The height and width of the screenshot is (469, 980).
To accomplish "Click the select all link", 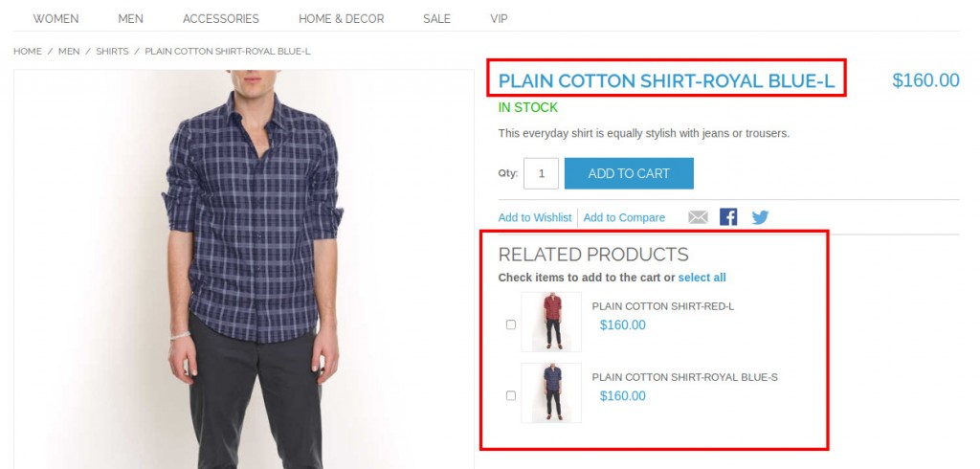I will tap(702, 278).
